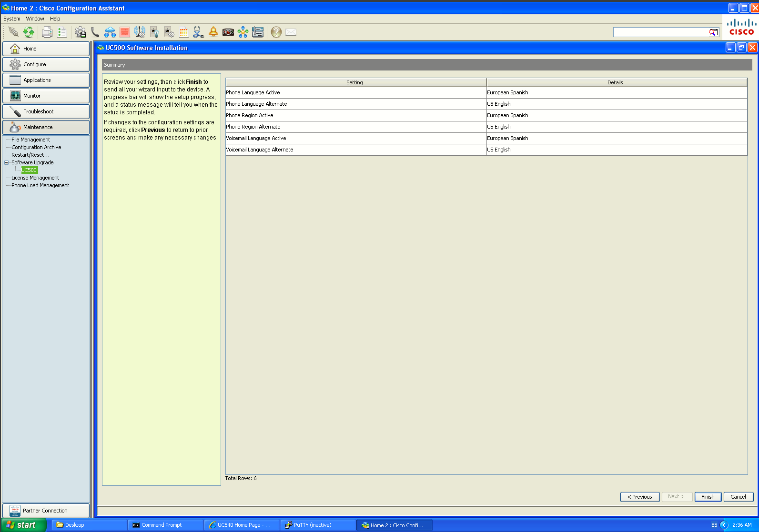The image size is (759, 532).
Task: Click the envelope feedback icon
Action: point(291,32)
